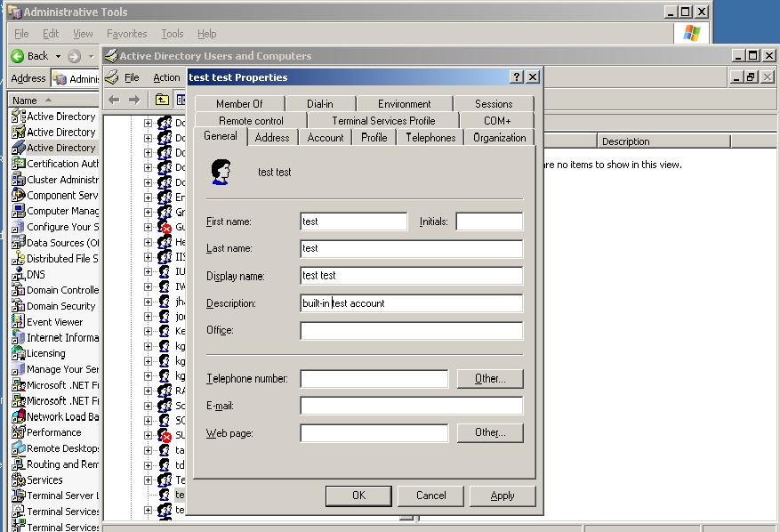
Task: Sort by Name column in Administrative Tools
Action: (x=52, y=100)
